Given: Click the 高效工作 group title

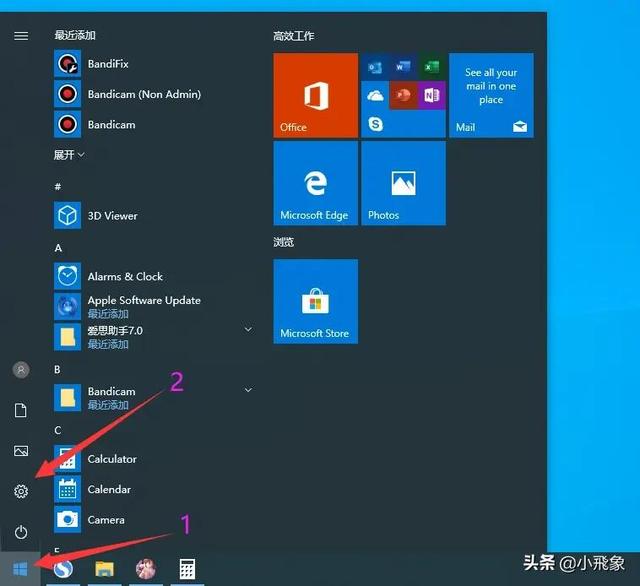Looking at the screenshot, I should [293, 36].
